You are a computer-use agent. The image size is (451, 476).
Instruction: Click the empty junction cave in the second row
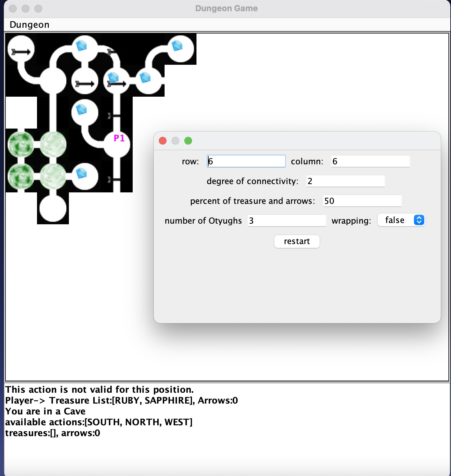(53, 80)
